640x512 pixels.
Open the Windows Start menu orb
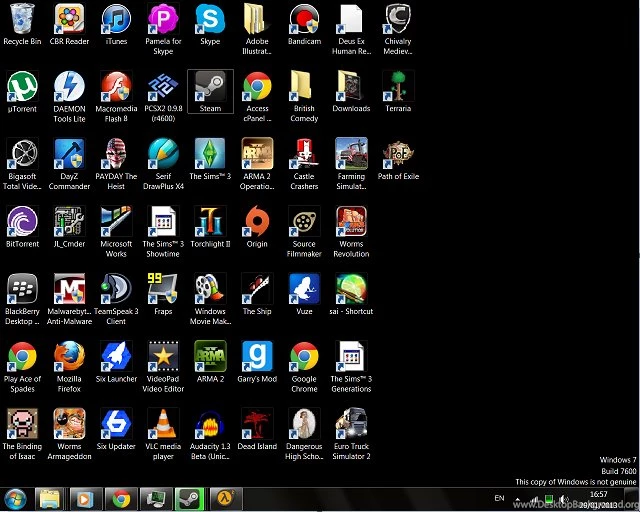(15, 499)
